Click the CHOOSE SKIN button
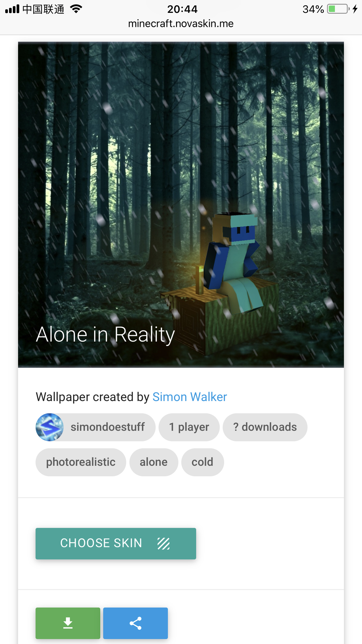This screenshot has width=362, height=644. 116,543
